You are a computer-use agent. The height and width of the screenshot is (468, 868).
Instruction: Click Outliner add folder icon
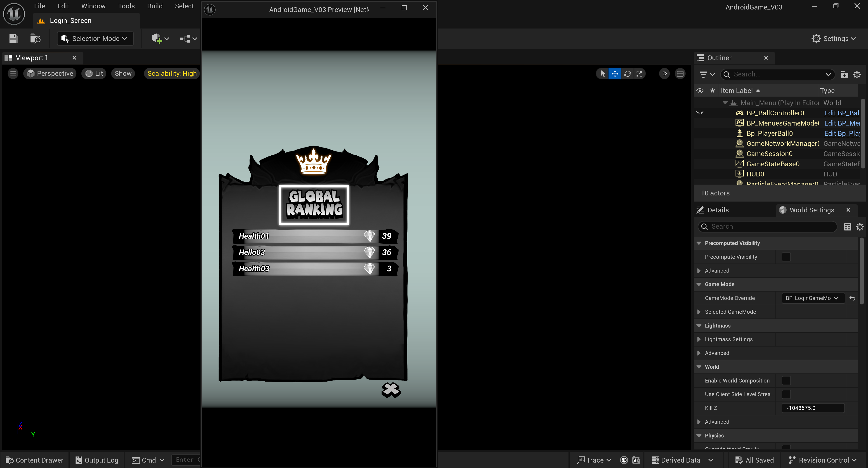click(x=844, y=74)
